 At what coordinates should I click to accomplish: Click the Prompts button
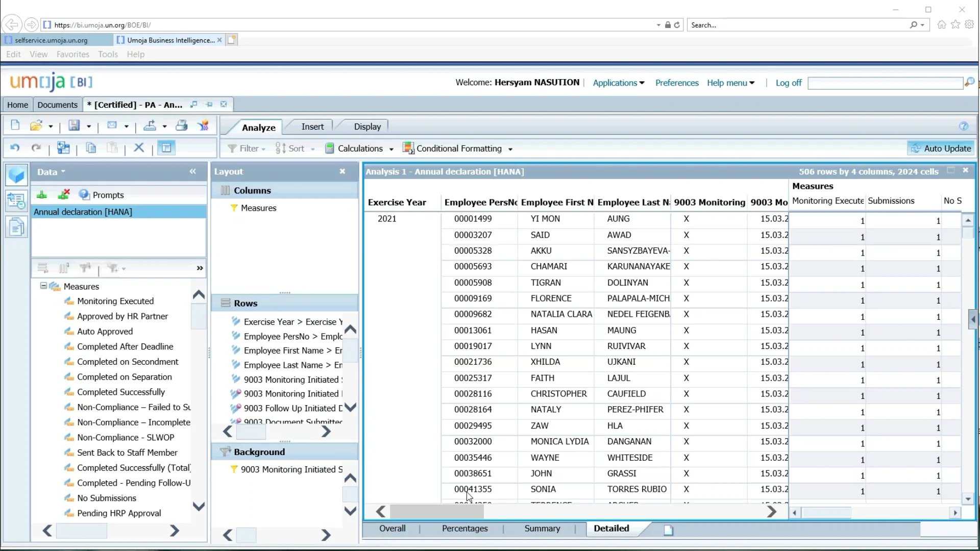click(102, 195)
